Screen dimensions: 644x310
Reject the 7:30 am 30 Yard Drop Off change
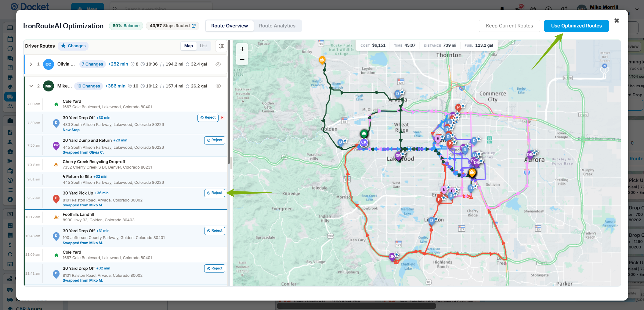[208, 118]
